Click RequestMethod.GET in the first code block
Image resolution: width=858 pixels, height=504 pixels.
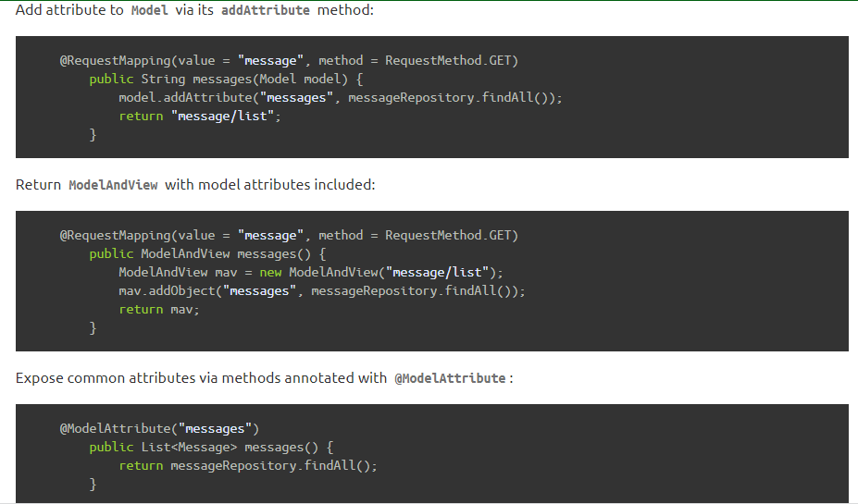tap(450, 60)
